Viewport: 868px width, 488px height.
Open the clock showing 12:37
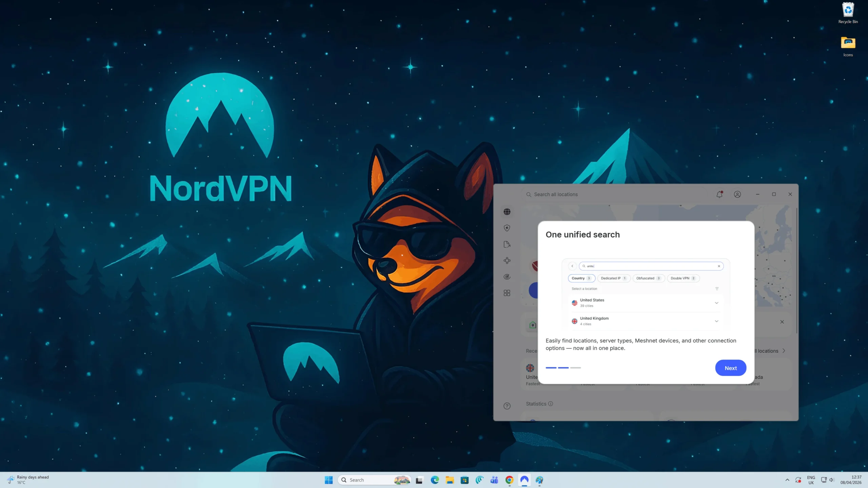coord(851,480)
